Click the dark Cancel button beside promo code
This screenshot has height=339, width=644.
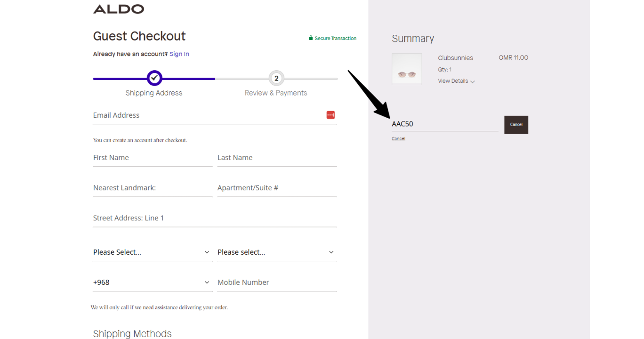[516, 125]
